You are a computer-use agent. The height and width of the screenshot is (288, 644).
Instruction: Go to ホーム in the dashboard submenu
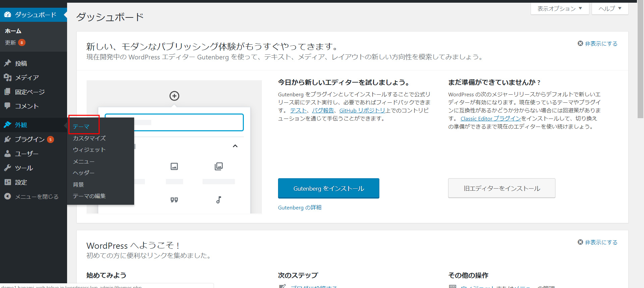tap(13, 31)
